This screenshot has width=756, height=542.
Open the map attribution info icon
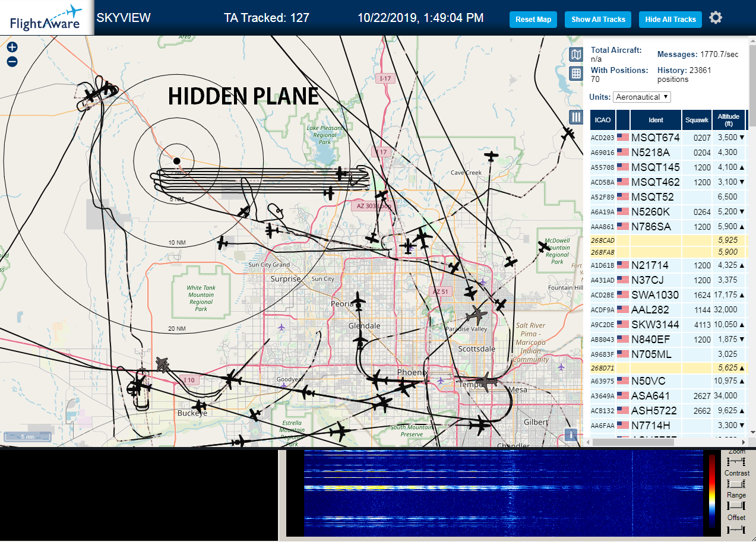(x=571, y=435)
